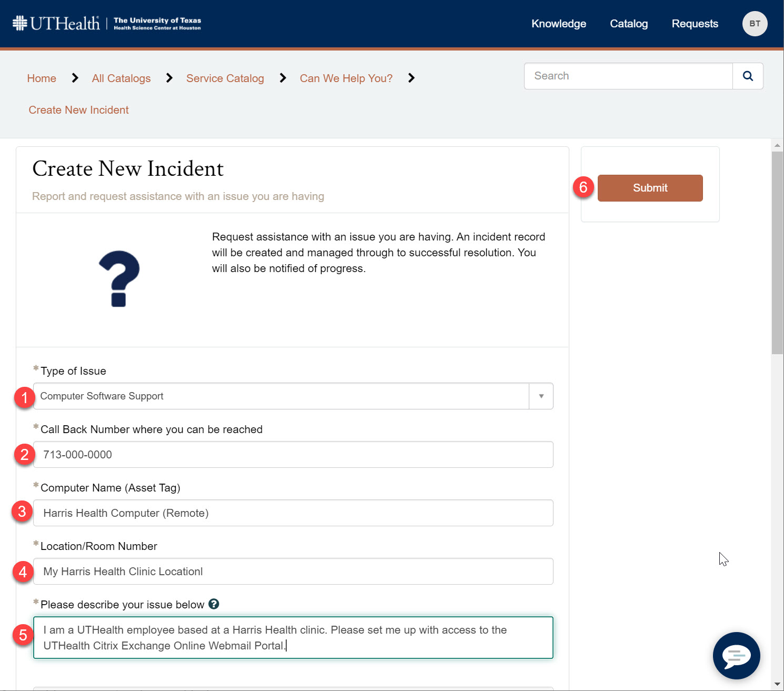This screenshot has height=691, width=784.
Task: Click help icon beside issue description label
Action: (x=214, y=604)
